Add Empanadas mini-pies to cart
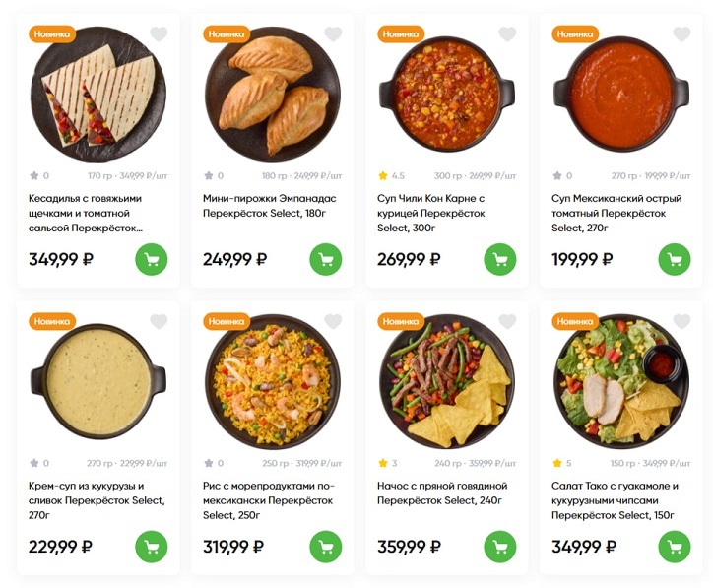 click(x=326, y=260)
